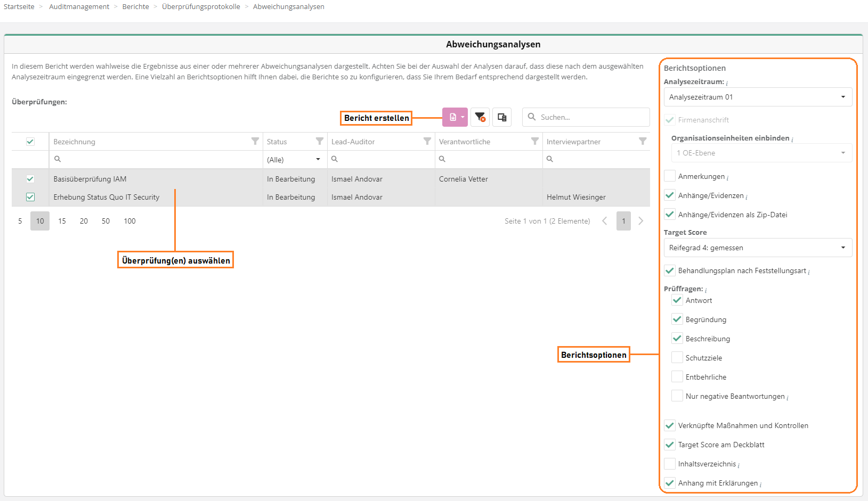868x501 pixels.
Task: Uncheck the Basisüberprüfung IAM row checkbox
Action: (x=30, y=179)
